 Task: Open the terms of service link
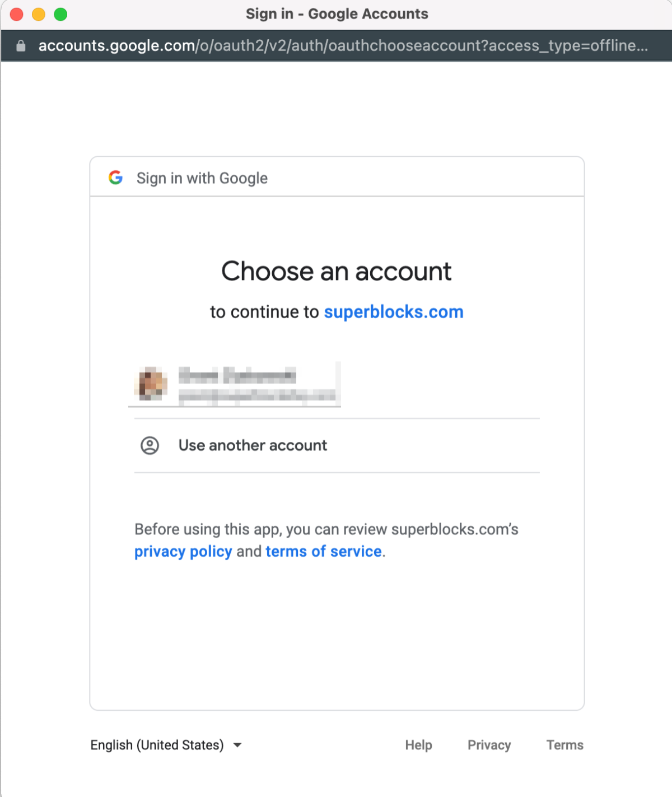(x=323, y=551)
